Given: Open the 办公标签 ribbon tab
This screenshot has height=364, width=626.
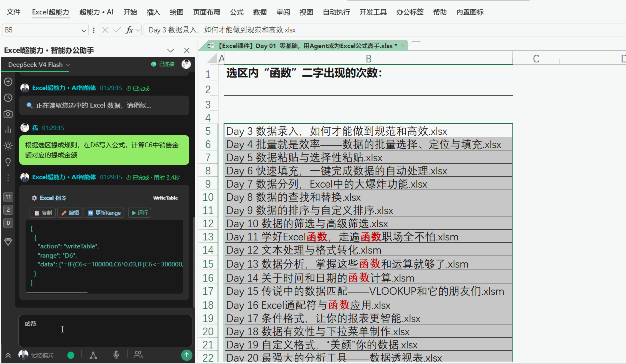Looking at the screenshot, I should click(410, 12).
